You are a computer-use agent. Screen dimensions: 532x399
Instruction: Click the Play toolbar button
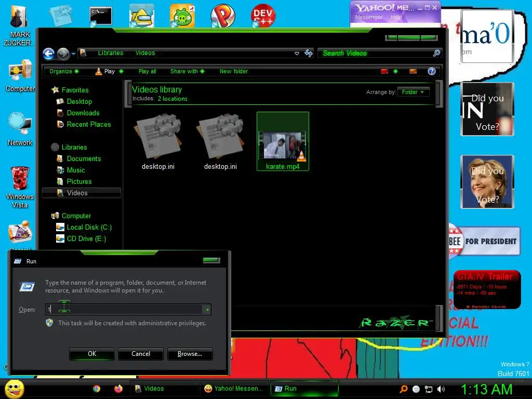click(x=105, y=71)
